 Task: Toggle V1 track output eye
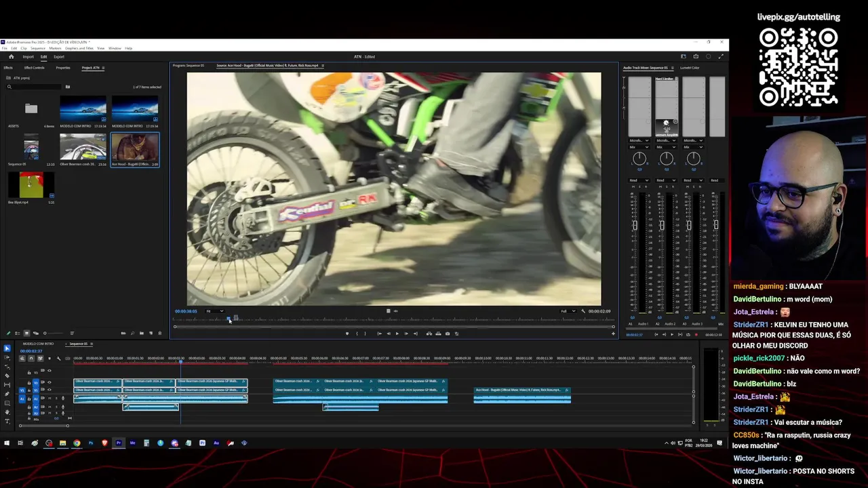[49, 390]
